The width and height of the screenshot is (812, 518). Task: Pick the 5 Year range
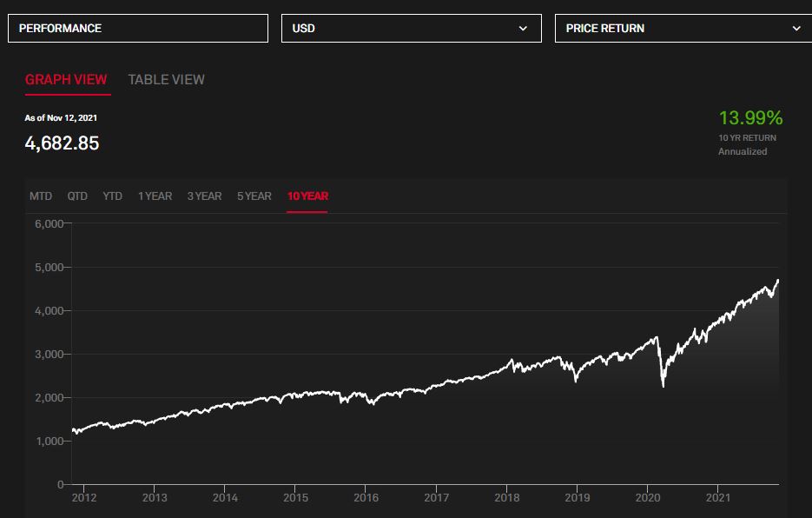tap(254, 196)
